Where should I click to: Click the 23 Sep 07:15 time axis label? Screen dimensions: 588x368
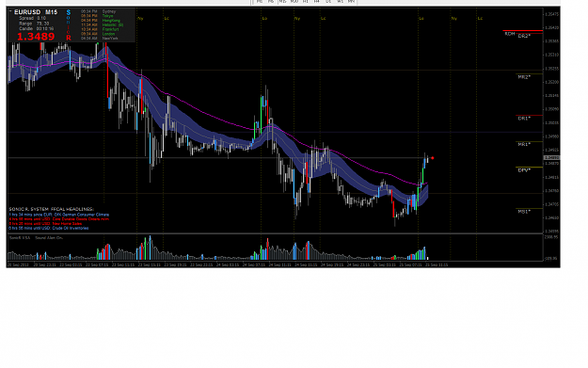(97, 264)
